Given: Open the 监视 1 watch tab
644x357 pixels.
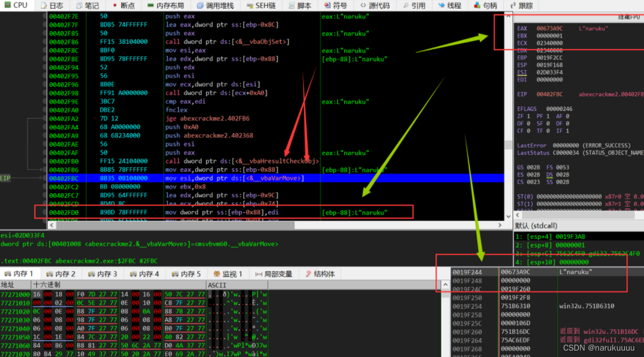Looking at the screenshot, I should pos(228,273).
